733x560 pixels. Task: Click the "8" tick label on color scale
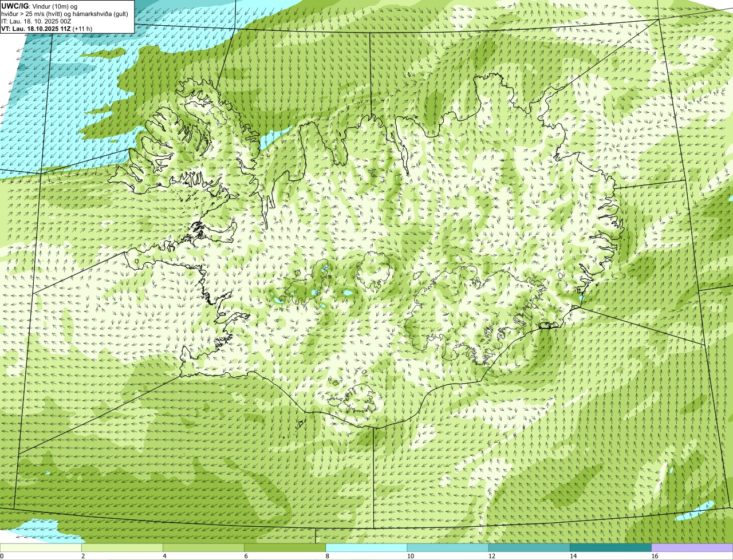coord(328,556)
